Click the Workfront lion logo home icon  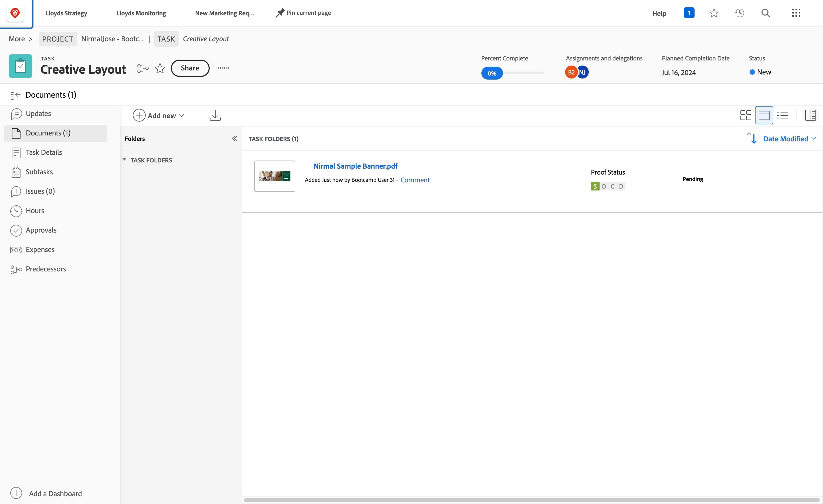tap(15, 13)
